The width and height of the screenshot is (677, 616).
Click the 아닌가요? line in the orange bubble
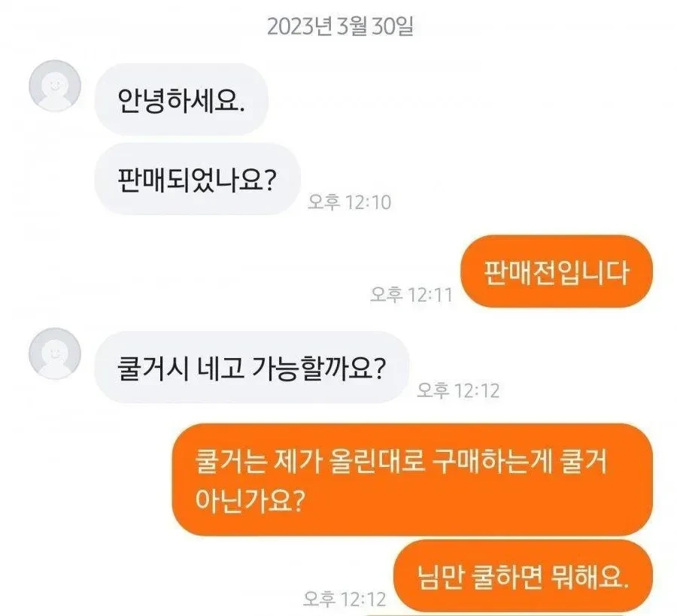[x=250, y=500]
